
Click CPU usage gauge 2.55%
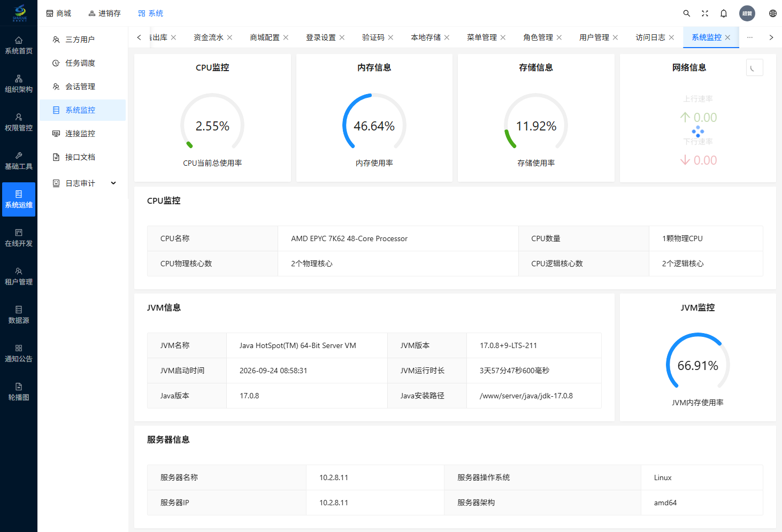click(x=212, y=125)
